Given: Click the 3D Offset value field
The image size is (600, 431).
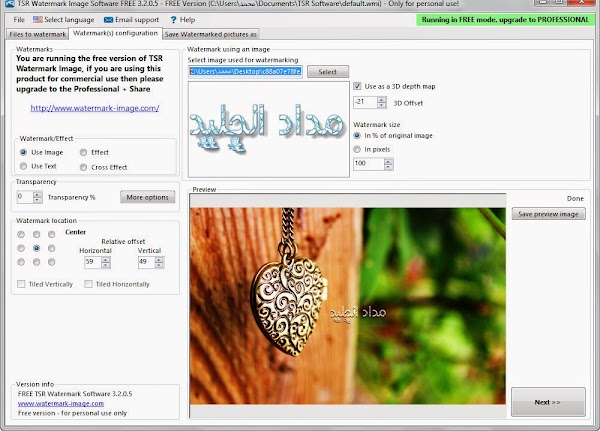Looking at the screenshot, I should [365, 102].
